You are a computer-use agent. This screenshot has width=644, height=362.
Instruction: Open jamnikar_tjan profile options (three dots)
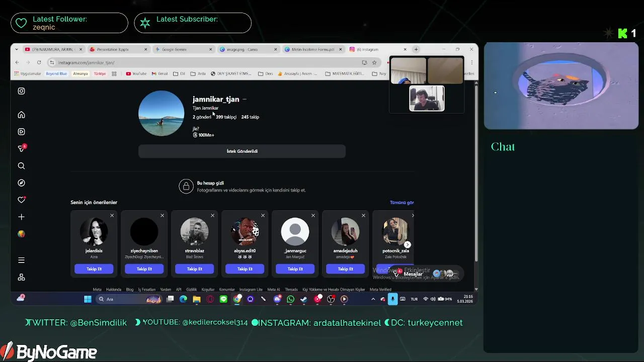click(245, 99)
